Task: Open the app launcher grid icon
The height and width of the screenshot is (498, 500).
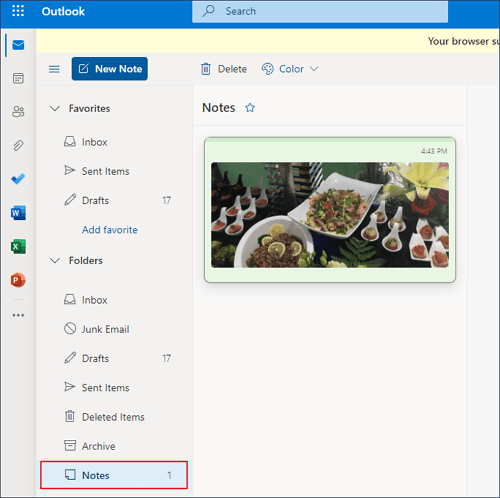Action: [x=18, y=11]
